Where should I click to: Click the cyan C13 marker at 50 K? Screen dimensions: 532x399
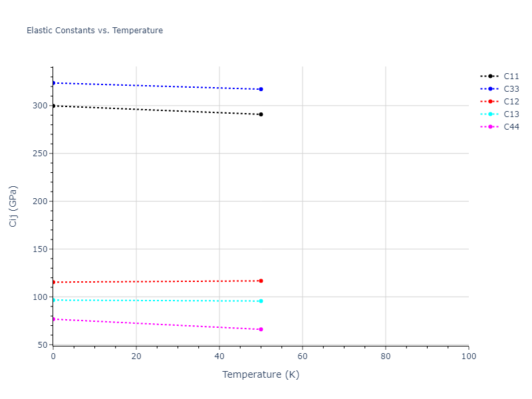[x=261, y=301]
